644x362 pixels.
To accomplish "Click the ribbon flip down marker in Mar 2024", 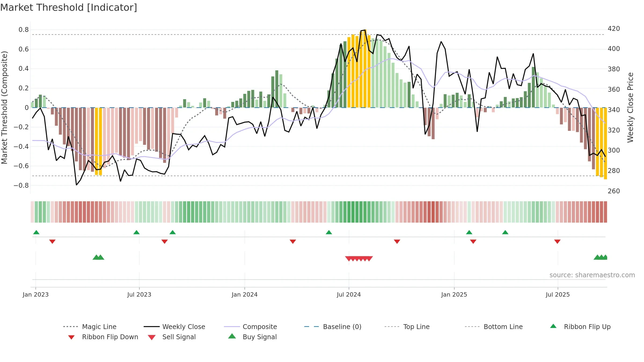I will [293, 242].
